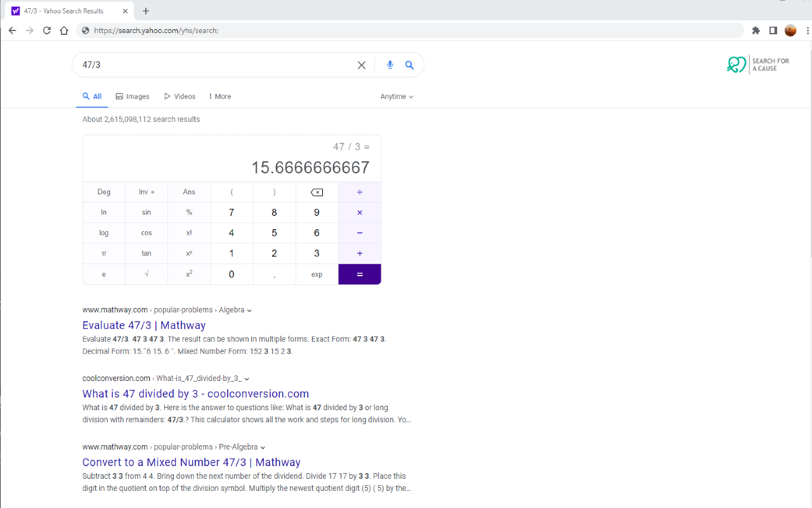The height and width of the screenshot is (508, 812).
Task: Click the Ans calculator key
Action: (189, 192)
